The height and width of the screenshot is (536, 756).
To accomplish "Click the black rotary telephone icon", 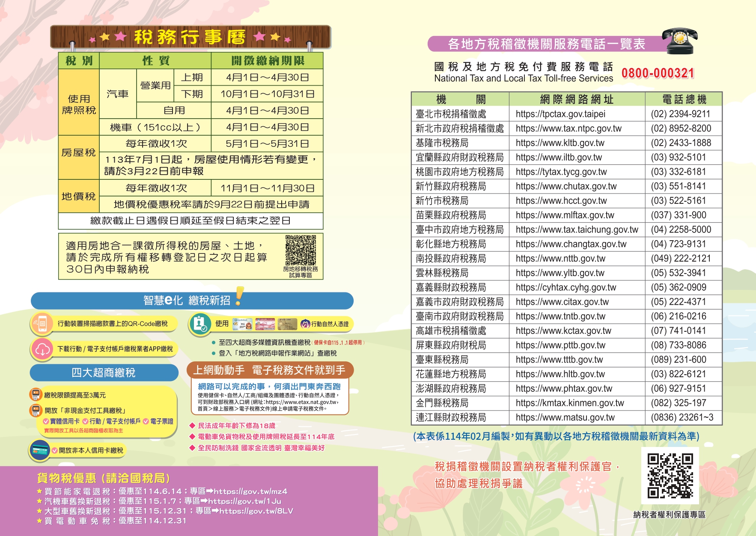I will coord(680,41).
